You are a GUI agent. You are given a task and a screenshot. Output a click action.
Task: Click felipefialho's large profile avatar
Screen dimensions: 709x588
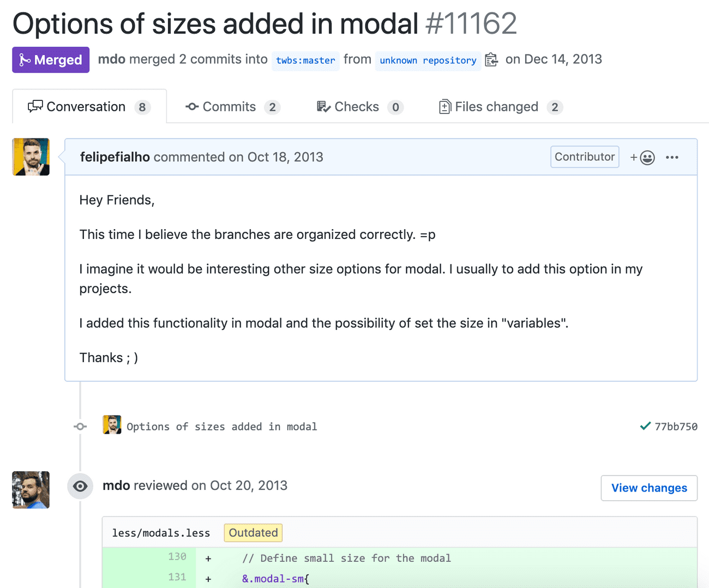pyautogui.click(x=31, y=157)
